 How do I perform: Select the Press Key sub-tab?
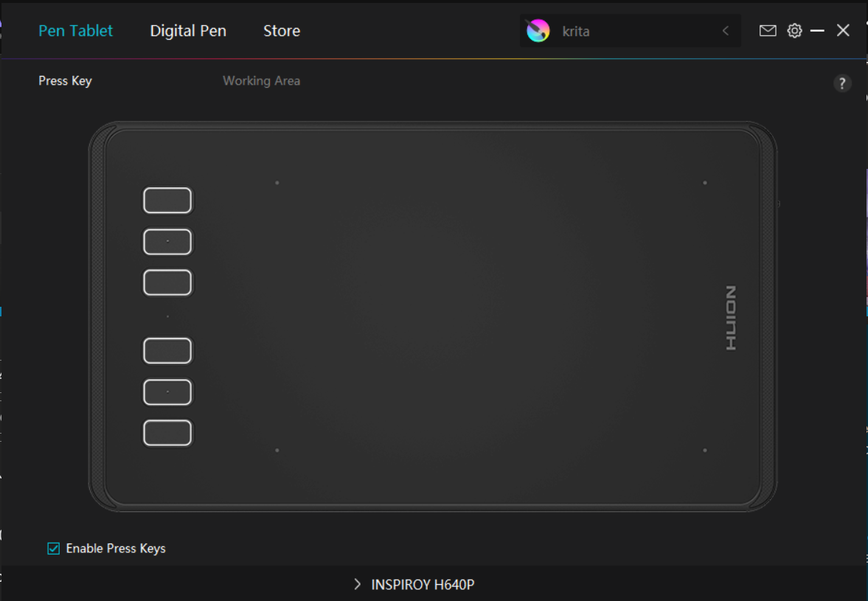point(65,81)
